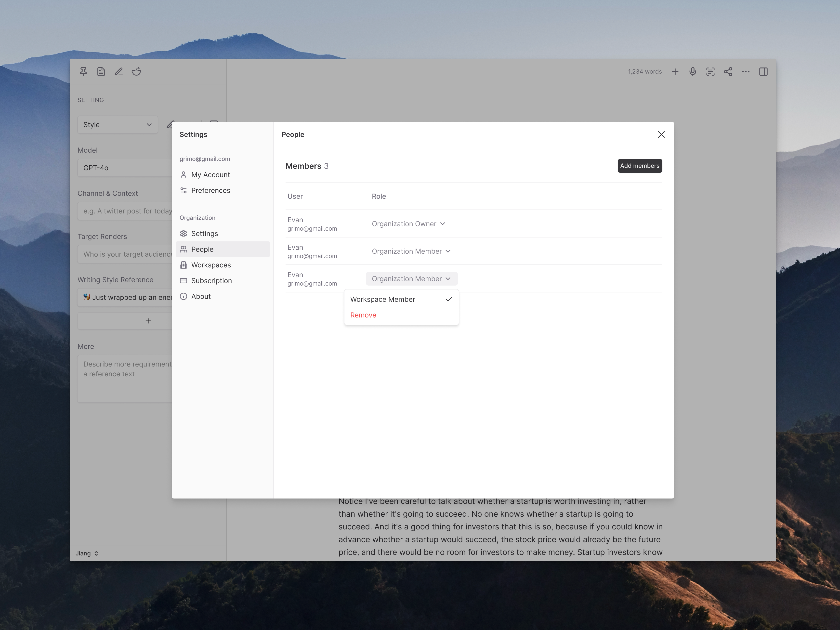840x630 pixels.
Task: Click the checkmark beside Workspace Member
Action: pyautogui.click(x=448, y=299)
